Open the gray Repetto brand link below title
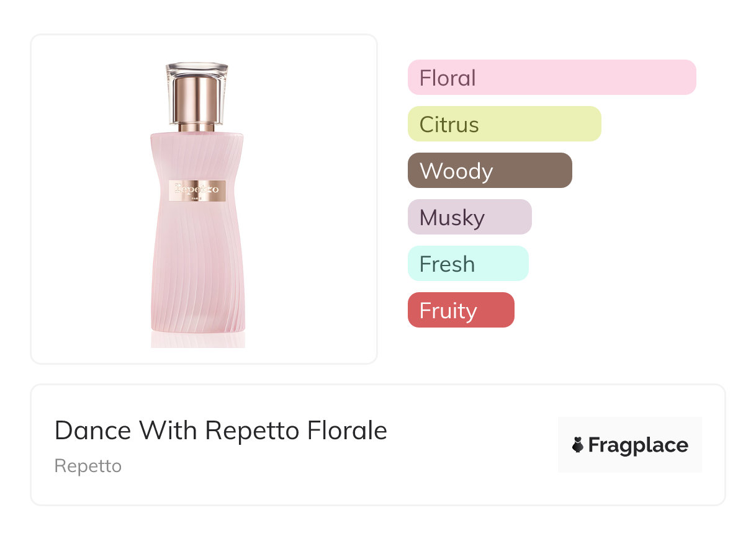The image size is (756, 536). coord(88,466)
